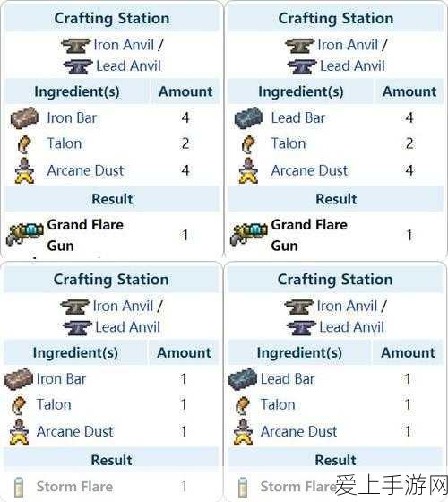Open the Iron Anvil link in top-left recipe
Screen dimensions: 448x502
click(x=124, y=45)
